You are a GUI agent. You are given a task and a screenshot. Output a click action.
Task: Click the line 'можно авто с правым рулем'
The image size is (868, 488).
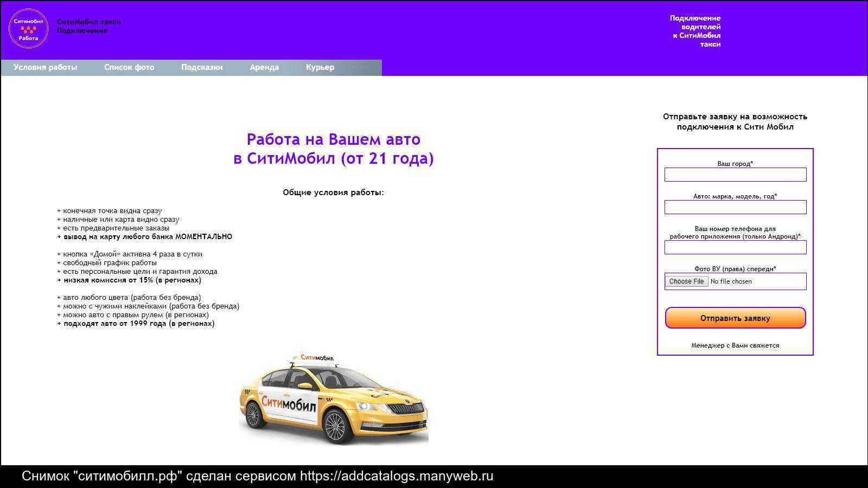click(113, 315)
